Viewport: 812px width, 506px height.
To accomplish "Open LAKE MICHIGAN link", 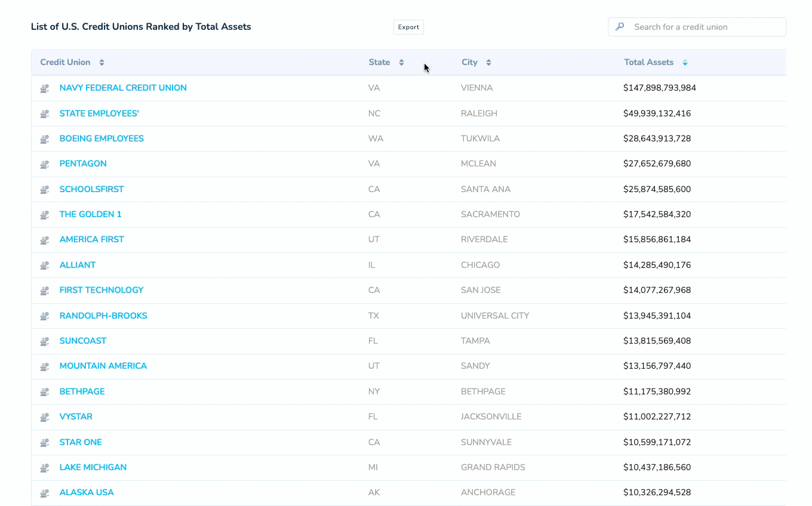I will coord(93,467).
